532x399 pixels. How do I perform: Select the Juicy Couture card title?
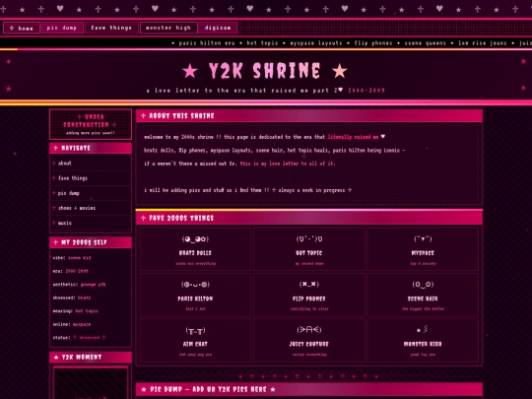coord(309,344)
